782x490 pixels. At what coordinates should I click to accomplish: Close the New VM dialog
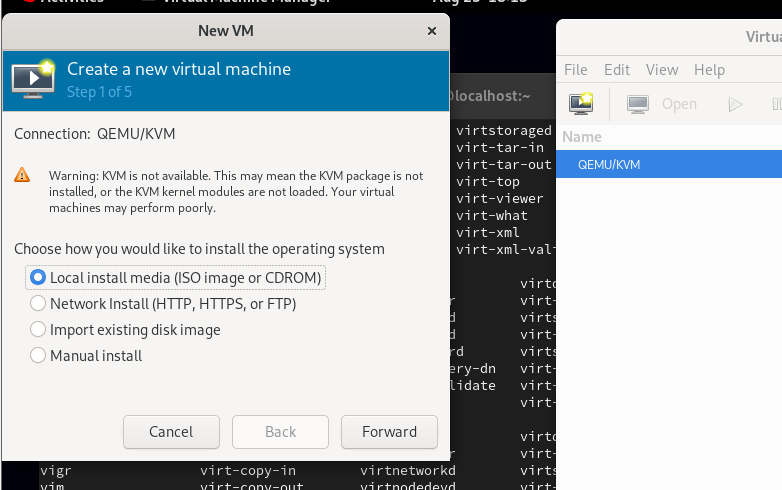[432, 31]
